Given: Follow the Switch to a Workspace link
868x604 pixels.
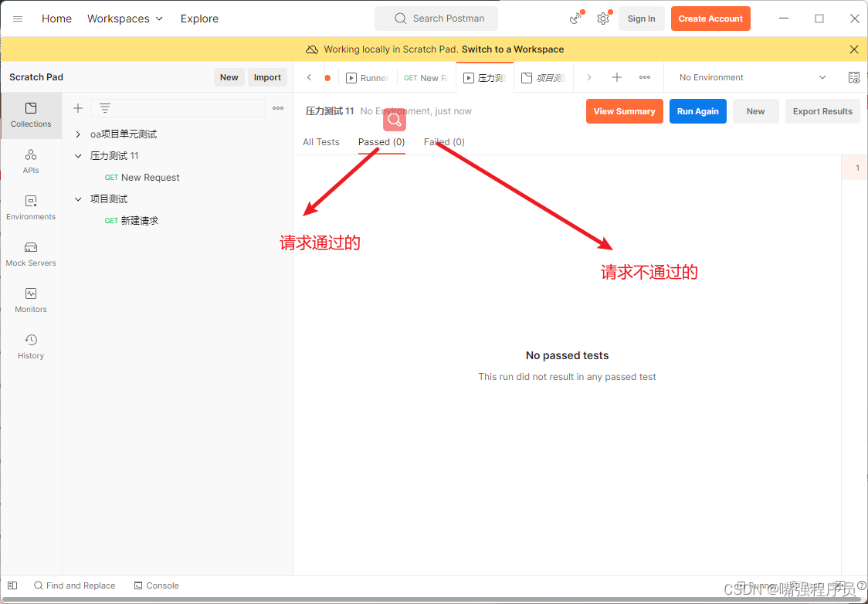Looking at the screenshot, I should (x=513, y=49).
